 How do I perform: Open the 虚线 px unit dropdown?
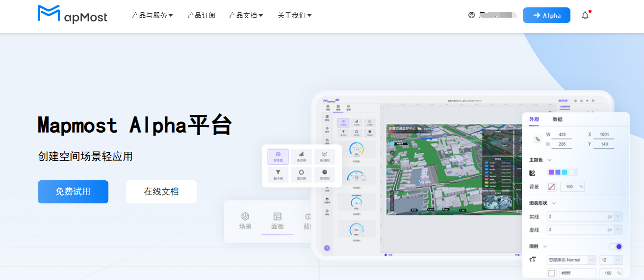click(x=618, y=229)
